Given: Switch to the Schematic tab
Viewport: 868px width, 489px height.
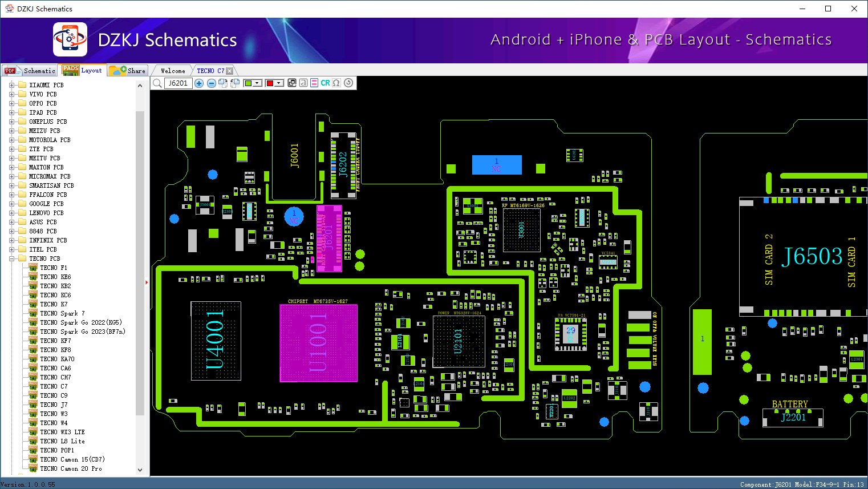Looking at the screenshot, I should coord(30,71).
